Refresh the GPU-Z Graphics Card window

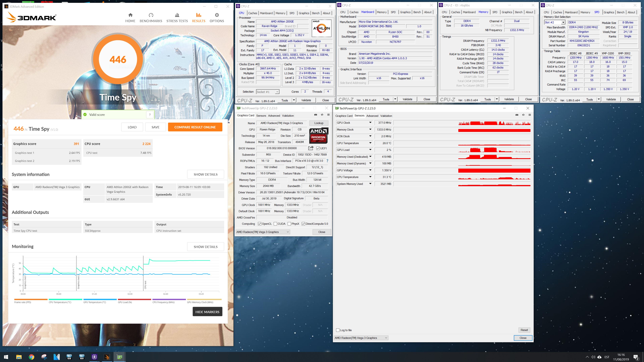(x=322, y=115)
